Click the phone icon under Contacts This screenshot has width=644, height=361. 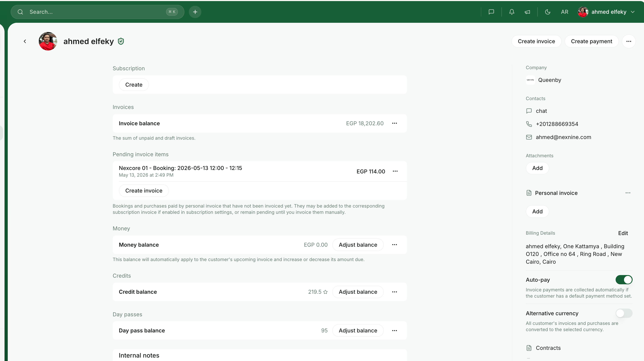[x=529, y=124]
